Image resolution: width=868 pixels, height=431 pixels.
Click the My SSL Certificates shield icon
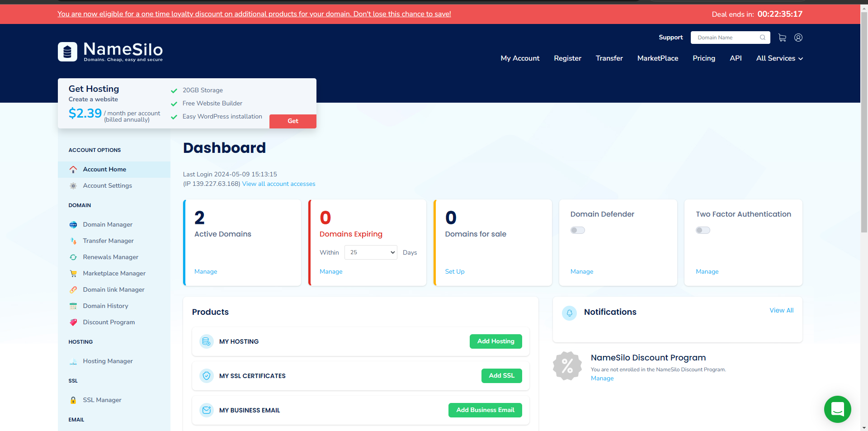pos(207,376)
